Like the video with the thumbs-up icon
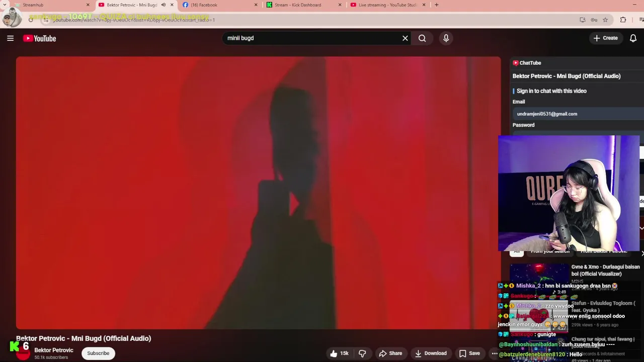The width and height of the screenshot is (644, 362). tap(334, 353)
